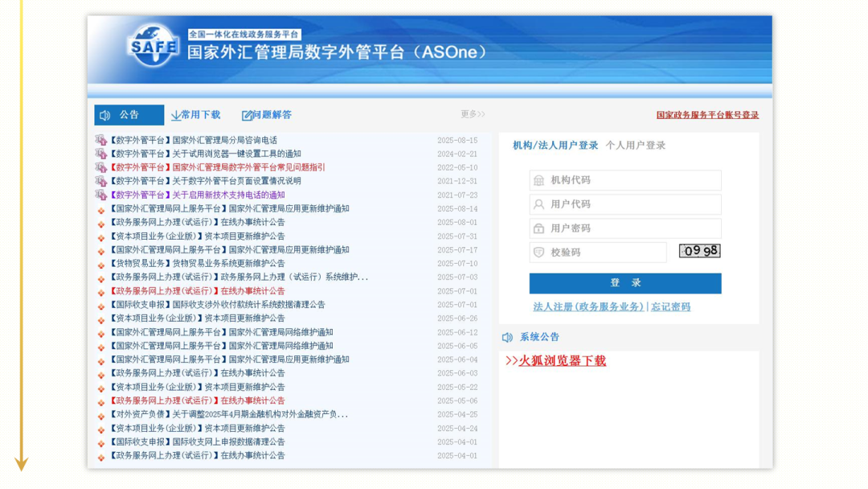This screenshot has width=868, height=489.
Task: Open 国家政务服务平台账号登录 link
Action: click(x=707, y=115)
